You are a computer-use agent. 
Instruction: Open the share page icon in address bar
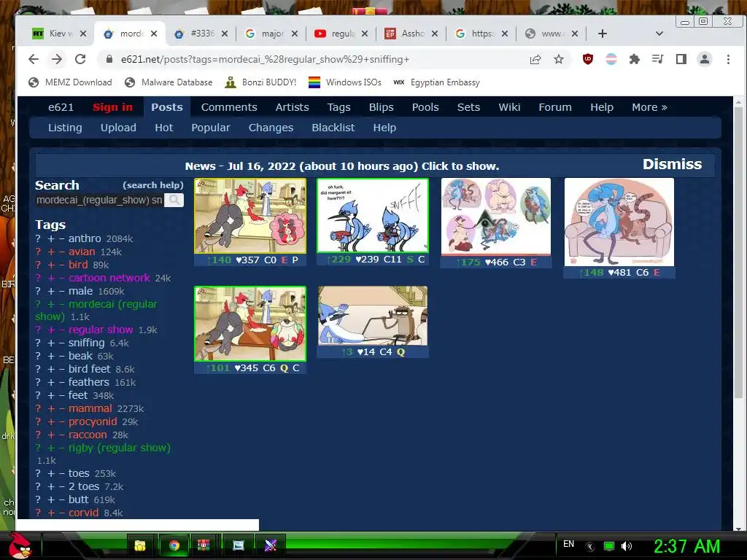click(535, 59)
